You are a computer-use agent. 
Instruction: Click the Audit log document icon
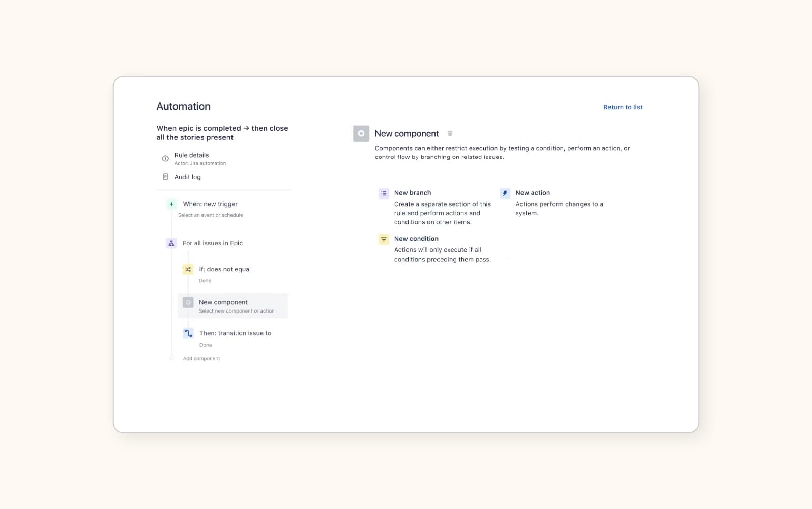[165, 177]
